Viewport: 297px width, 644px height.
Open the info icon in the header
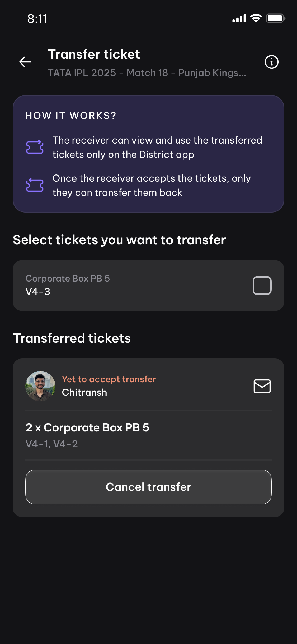point(271,62)
